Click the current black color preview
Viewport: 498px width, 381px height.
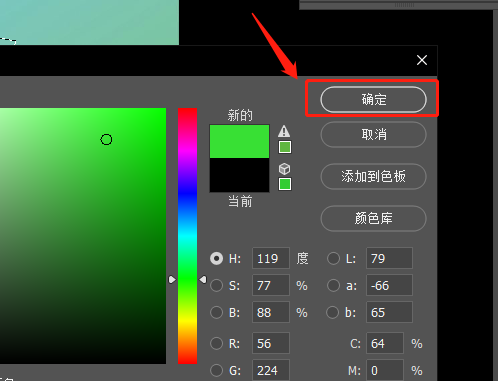coord(239,175)
